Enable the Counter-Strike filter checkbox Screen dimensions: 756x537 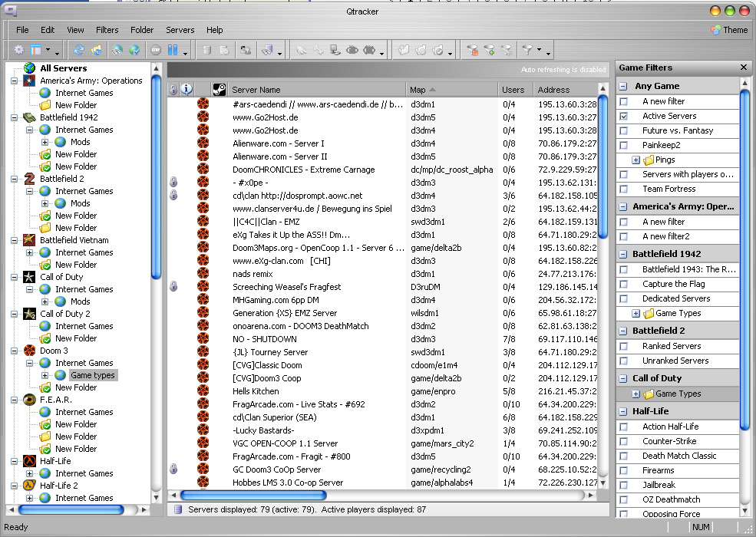click(x=623, y=442)
